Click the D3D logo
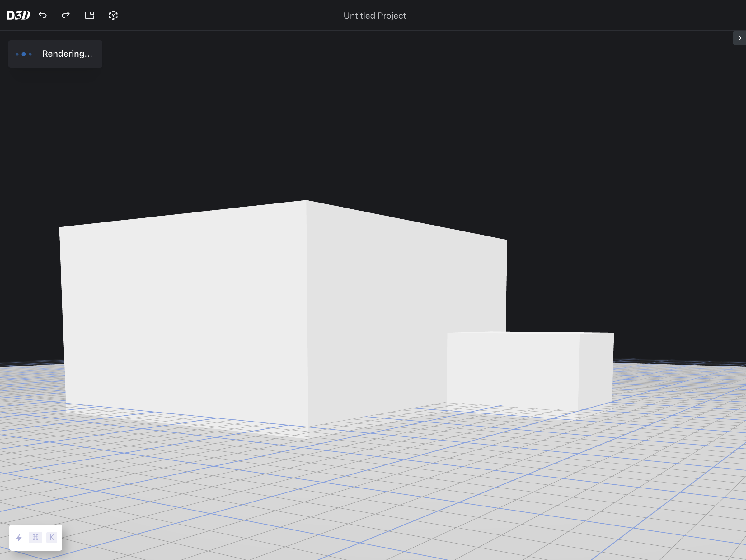Screen dimensions: 746x560 coord(19,15)
